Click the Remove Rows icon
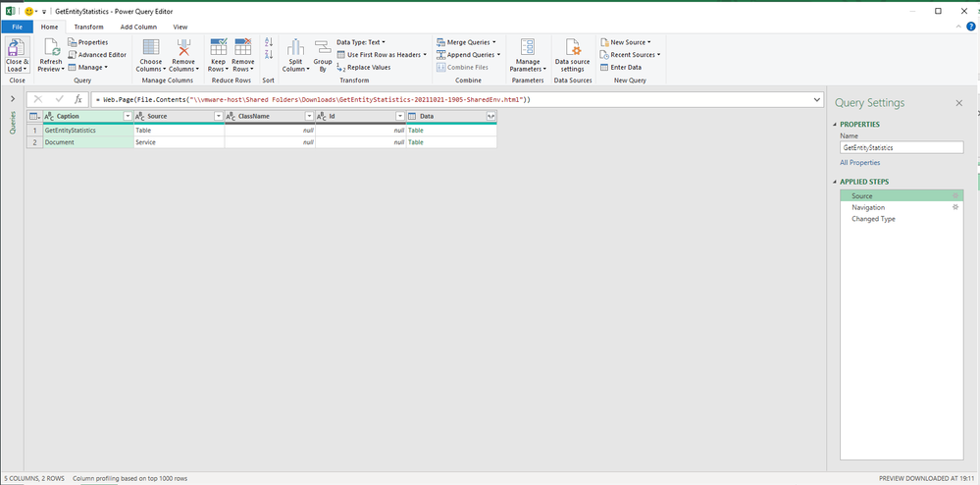This screenshot has height=485, width=980. [x=242, y=47]
